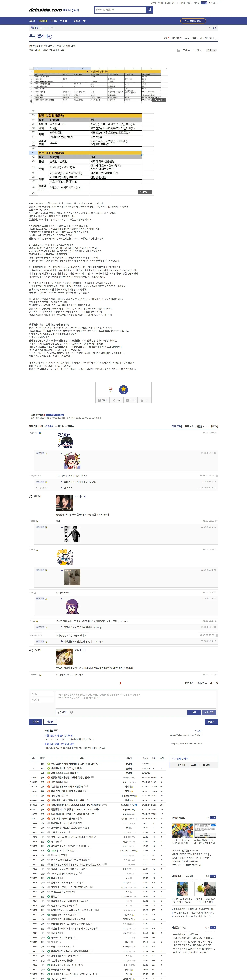Click the search magnifier button
The height and width of the screenshot is (980, 247).
click(150, 9)
